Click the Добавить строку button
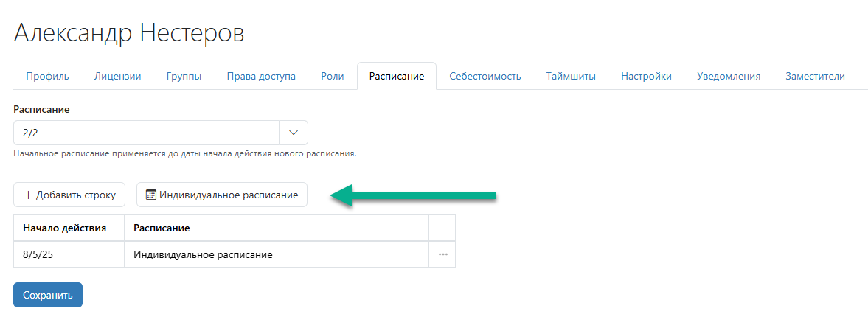Screen dimensions: 868x314 (69, 195)
